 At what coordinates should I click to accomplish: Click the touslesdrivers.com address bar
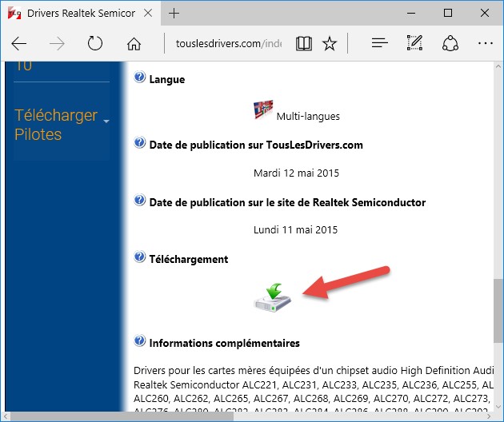(x=228, y=44)
